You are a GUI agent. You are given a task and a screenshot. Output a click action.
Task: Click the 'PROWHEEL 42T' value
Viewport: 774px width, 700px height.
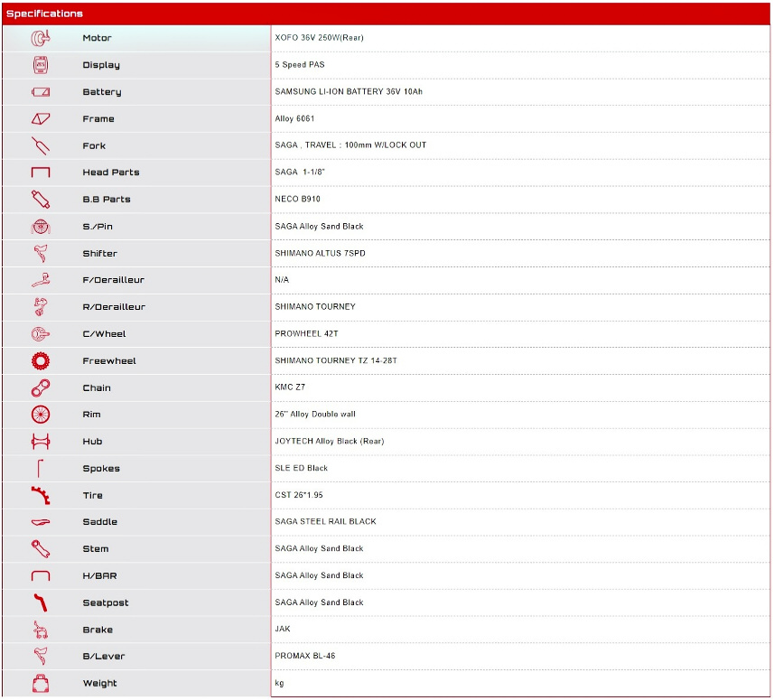pos(306,333)
